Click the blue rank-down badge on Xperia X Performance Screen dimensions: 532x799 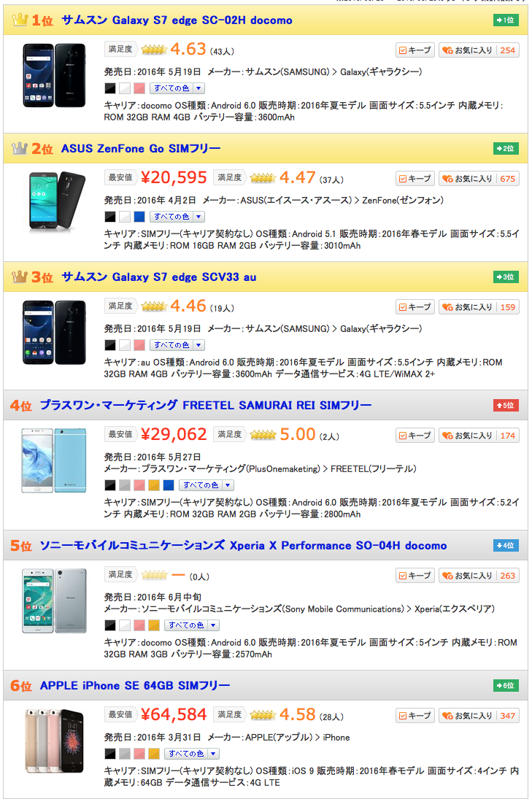tap(506, 545)
